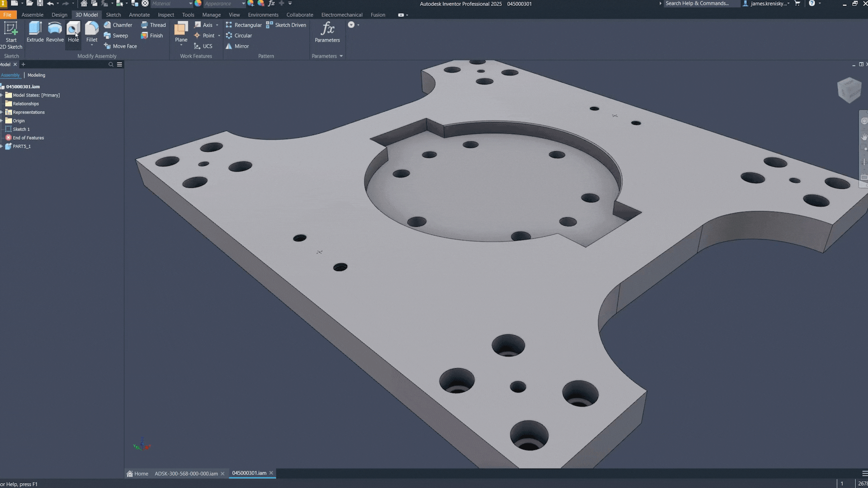Switch to the Assemble ribbon tab
The width and height of the screenshot is (868, 488).
click(x=33, y=15)
